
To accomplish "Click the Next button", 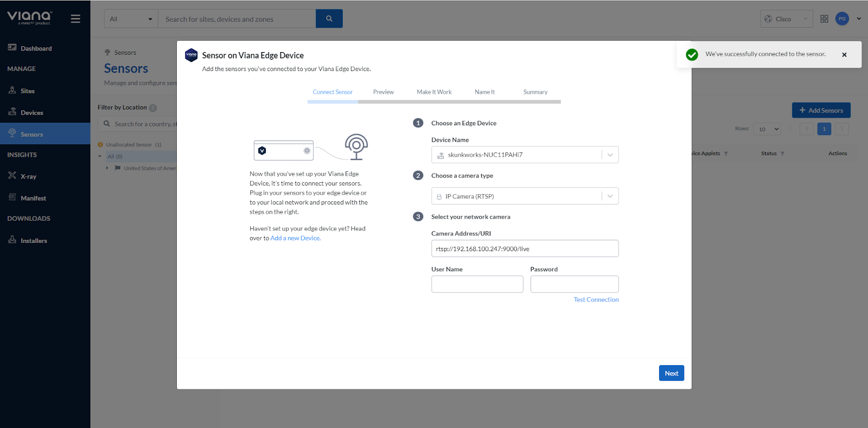I will point(671,373).
